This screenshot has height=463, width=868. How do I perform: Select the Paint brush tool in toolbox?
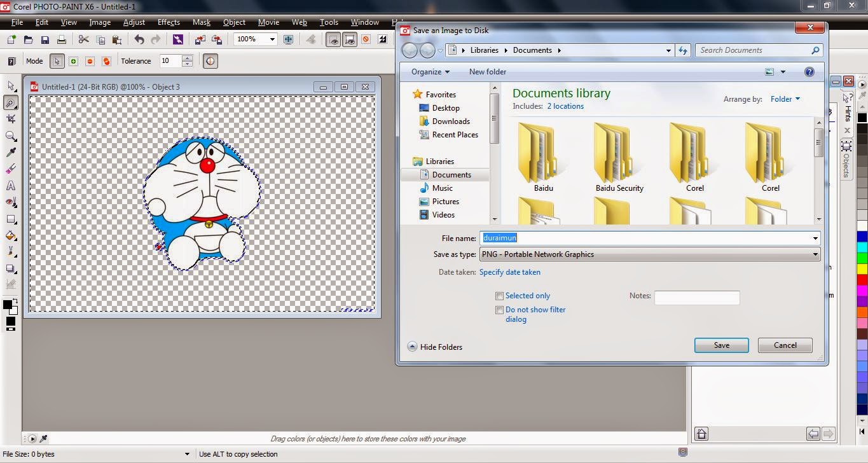pos(11,252)
